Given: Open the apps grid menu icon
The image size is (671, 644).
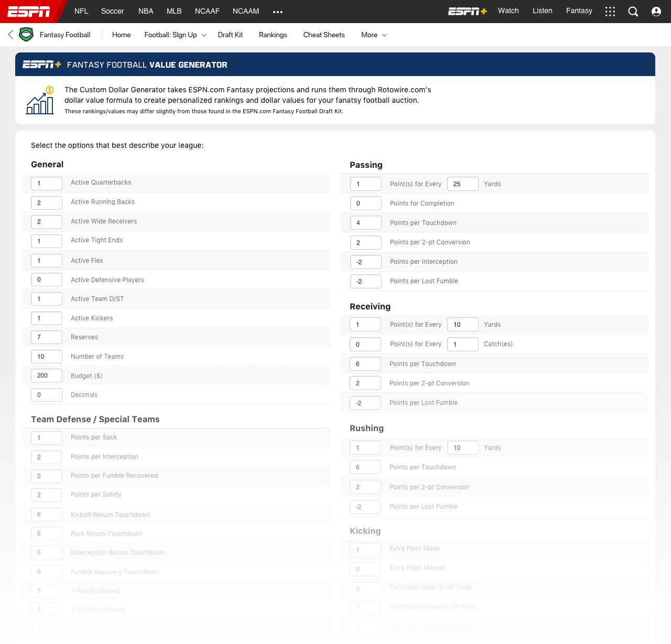Looking at the screenshot, I should coord(610,12).
